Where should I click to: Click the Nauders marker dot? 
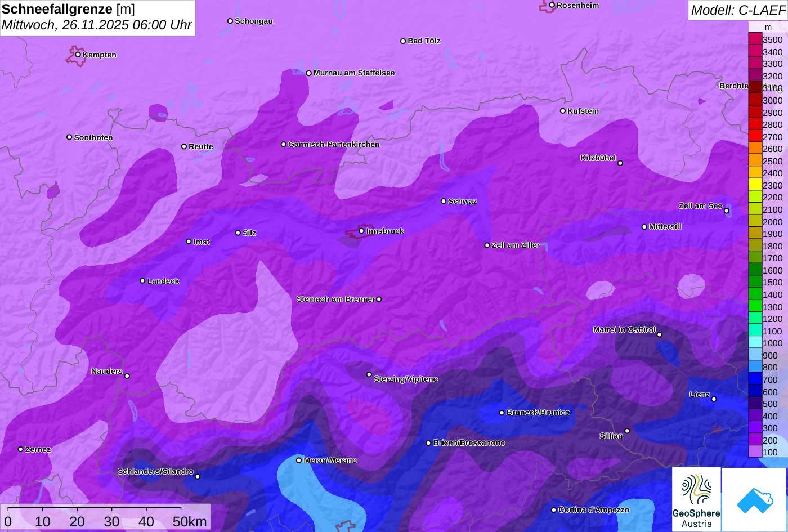[127, 376]
